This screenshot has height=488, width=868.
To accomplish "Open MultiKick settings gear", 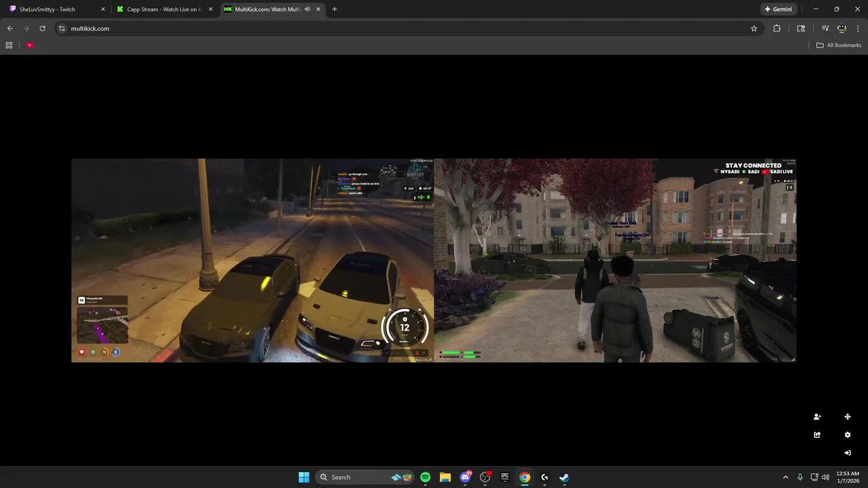I will coord(848,435).
